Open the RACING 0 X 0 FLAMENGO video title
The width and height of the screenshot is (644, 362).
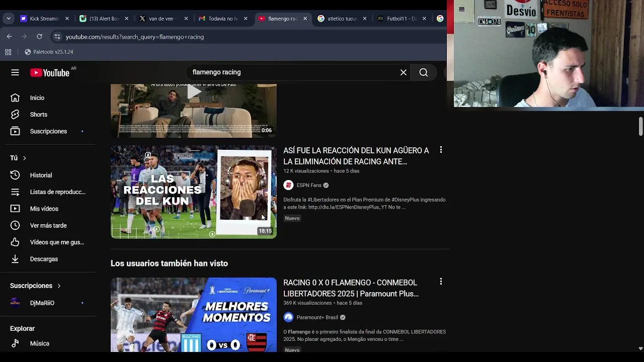pos(351,288)
